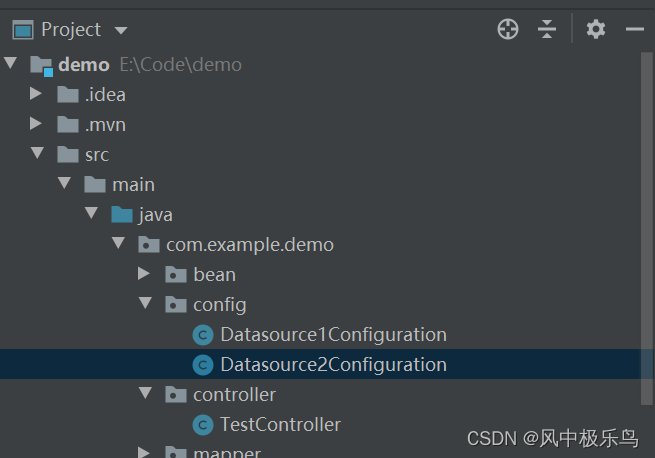Image resolution: width=655 pixels, height=458 pixels.
Task: Click the .idea folder icon
Action: tap(68, 94)
